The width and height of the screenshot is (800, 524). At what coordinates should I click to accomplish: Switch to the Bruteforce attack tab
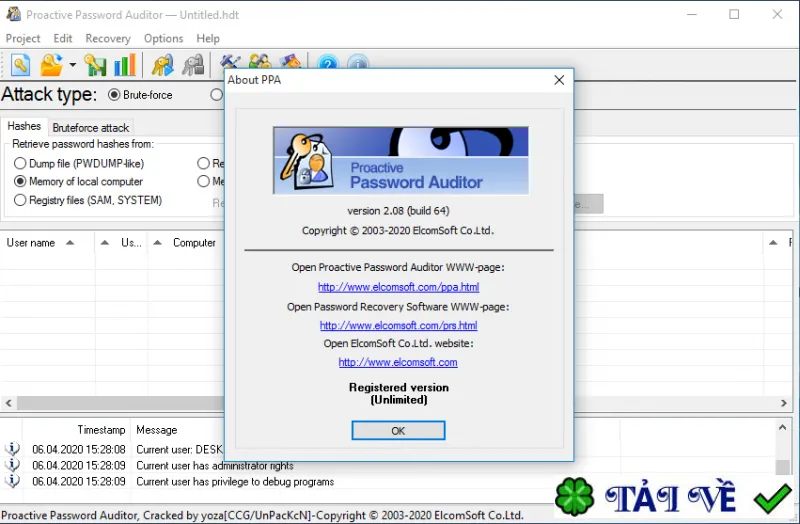pyautogui.click(x=90, y=128)
